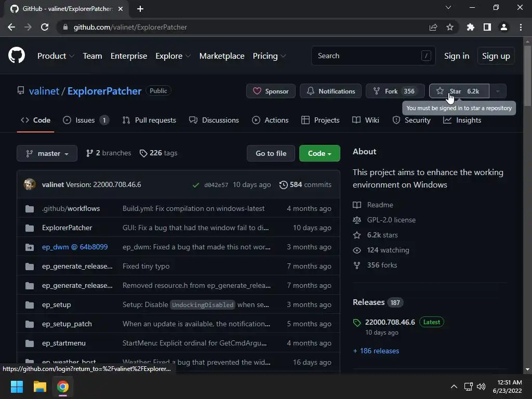
Task: Show hidden tray icons chevron
Action: coord(454,387)
